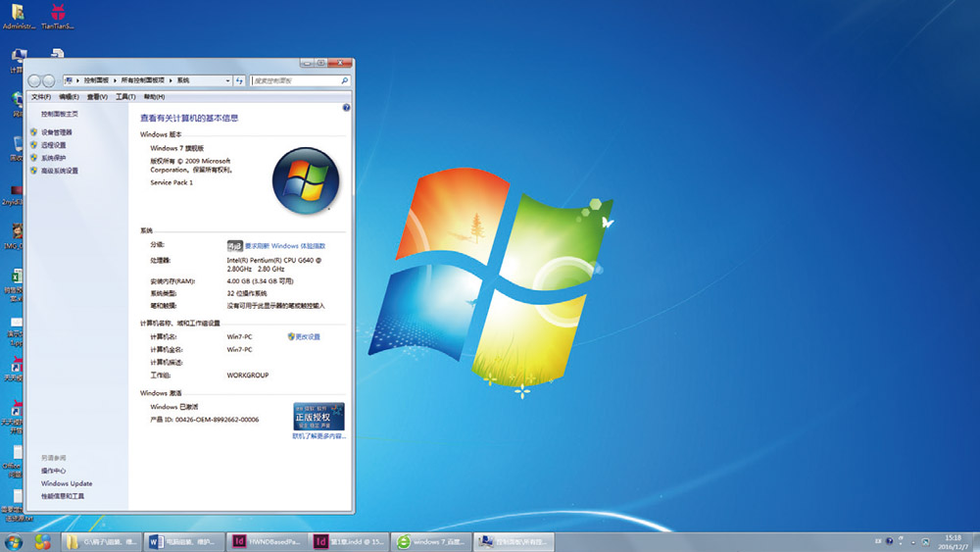Click 要求刷新 Windows 体验指数 link
Screen dimensions: 980x552
[x=285, y=246]
